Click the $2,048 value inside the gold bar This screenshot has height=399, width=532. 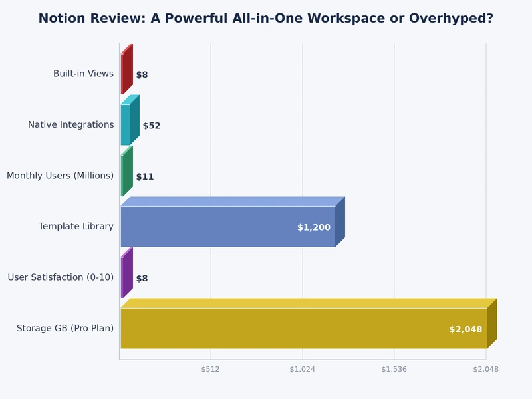(x=466, y=329)
